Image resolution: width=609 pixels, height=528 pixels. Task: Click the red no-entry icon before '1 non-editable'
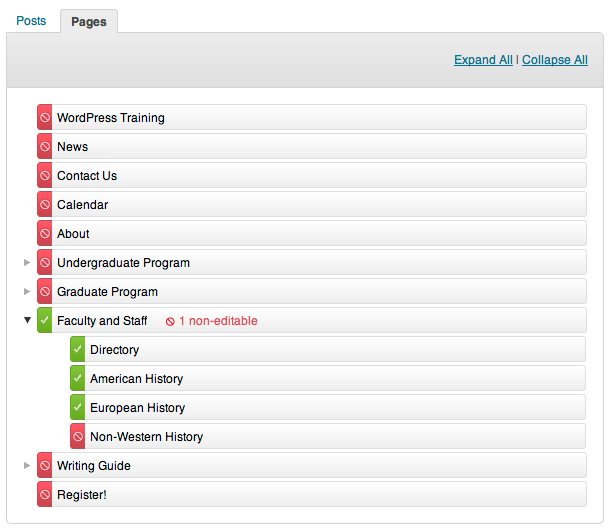point(170,321)
